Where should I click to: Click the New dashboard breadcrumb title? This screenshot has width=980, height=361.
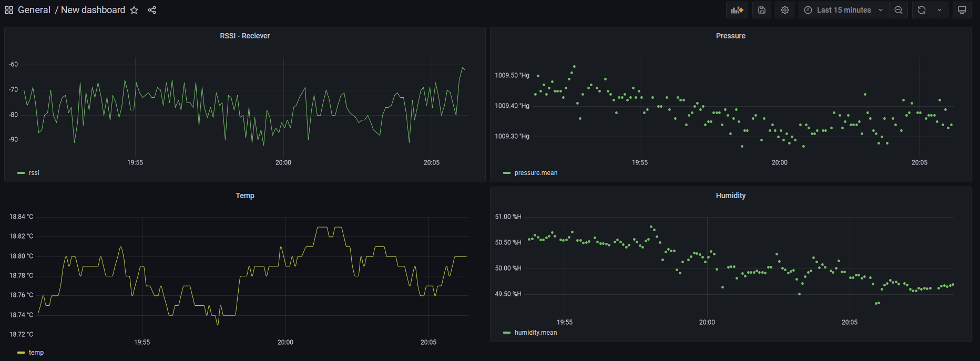coord(93,10)
